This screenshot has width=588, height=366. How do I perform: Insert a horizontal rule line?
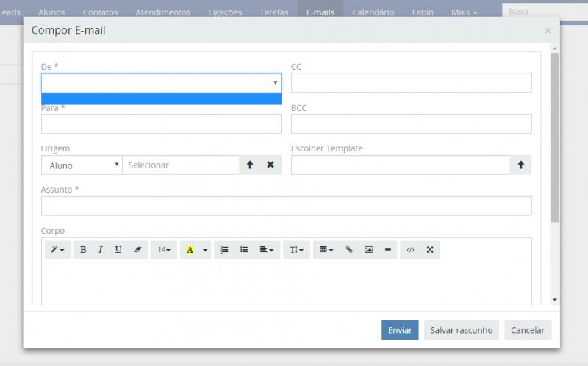(388, 250)
